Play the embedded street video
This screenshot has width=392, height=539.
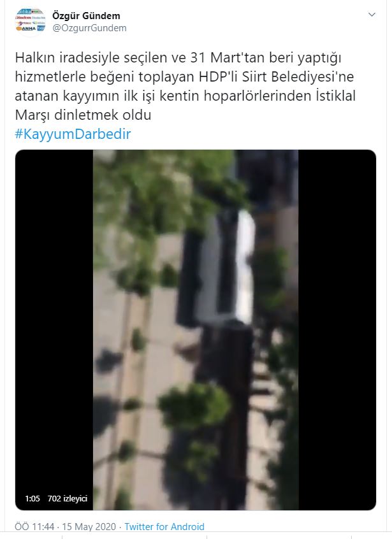coord(195,330)
